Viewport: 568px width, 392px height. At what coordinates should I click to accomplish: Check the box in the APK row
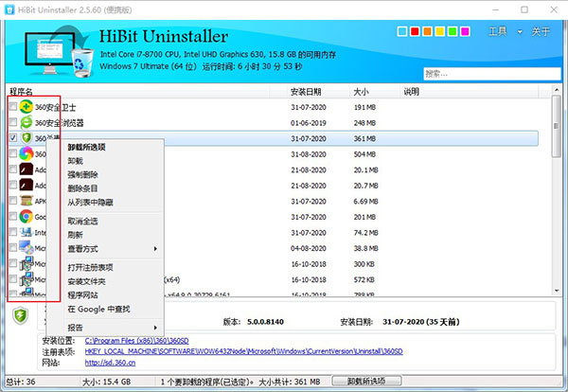pos(13,201)
